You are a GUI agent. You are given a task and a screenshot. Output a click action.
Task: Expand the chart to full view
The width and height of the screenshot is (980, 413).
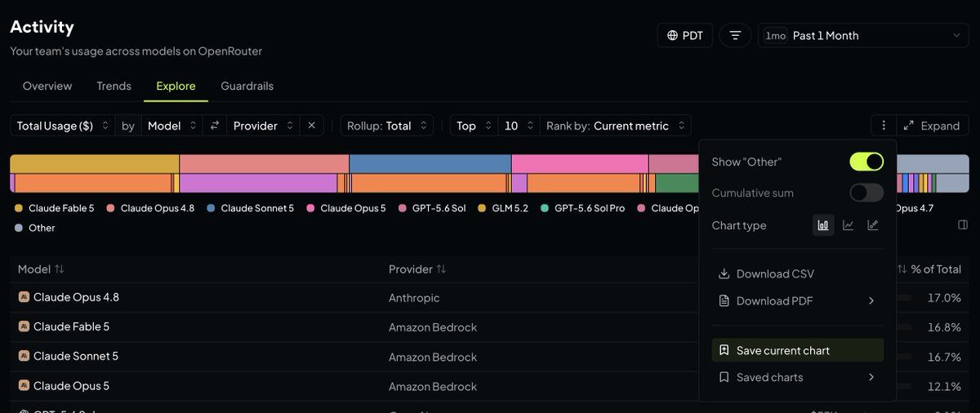point(932,126)
